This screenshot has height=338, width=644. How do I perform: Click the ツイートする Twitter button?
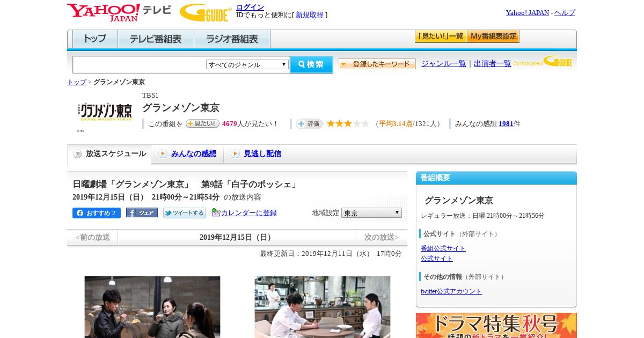pyautogui.click(x=185, y=213)
